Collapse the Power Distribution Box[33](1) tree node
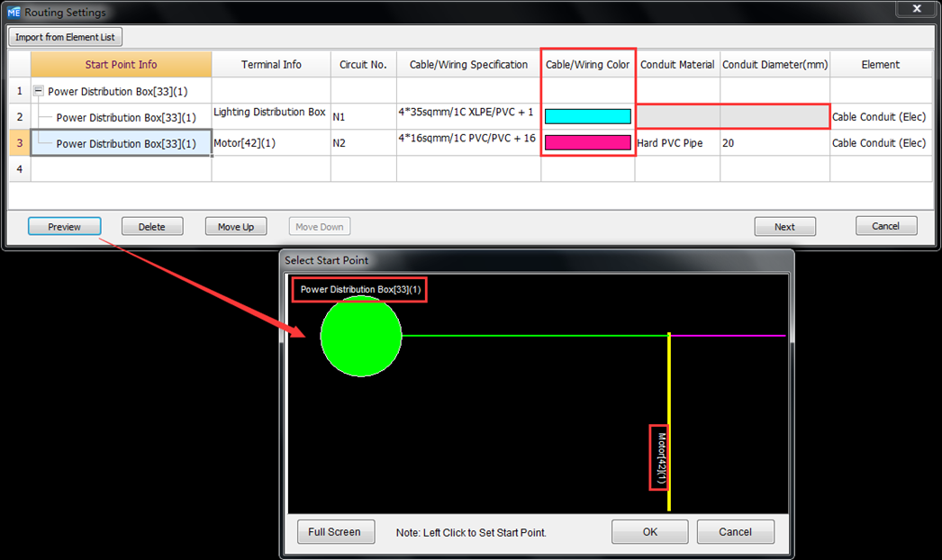 click(39, 91)
